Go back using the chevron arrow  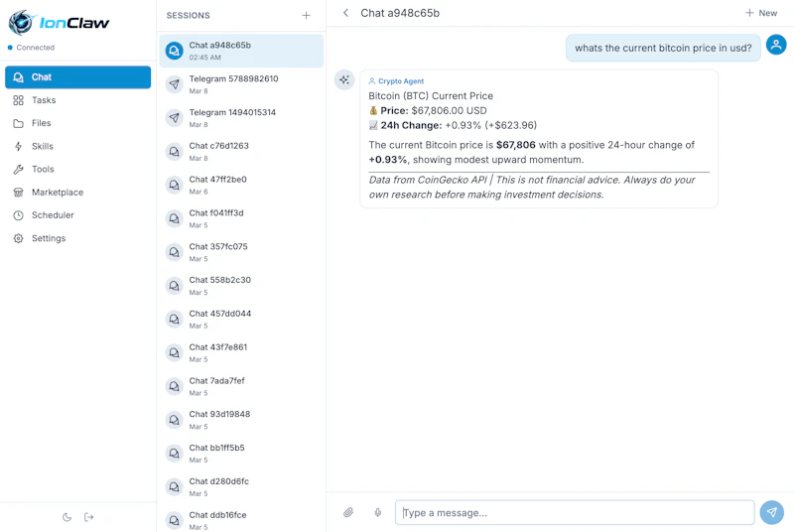point(345,13)
